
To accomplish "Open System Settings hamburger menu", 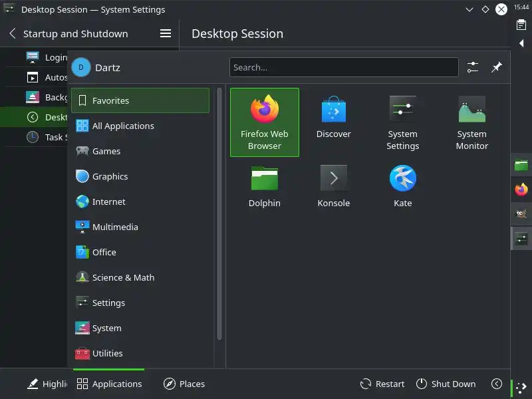I will (x=165, y=33).
